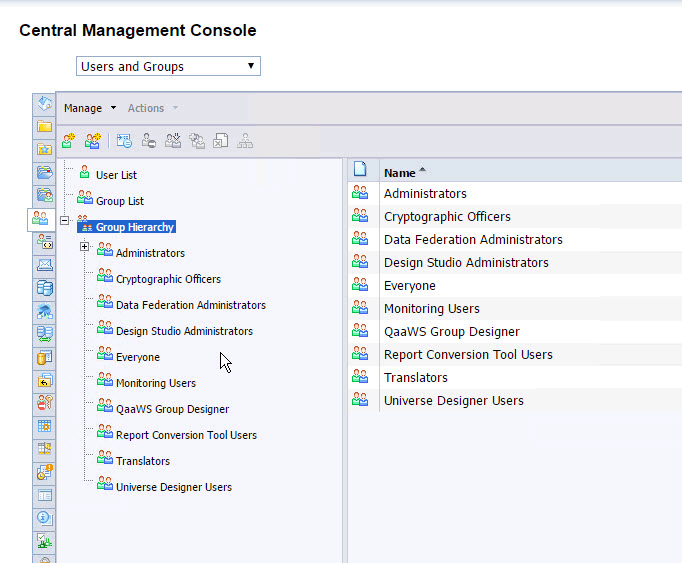Image resolution: width=682 pixels, height=563 pixels.
Task: Open the Personal Categories sidebar icon
Action: 44,194
